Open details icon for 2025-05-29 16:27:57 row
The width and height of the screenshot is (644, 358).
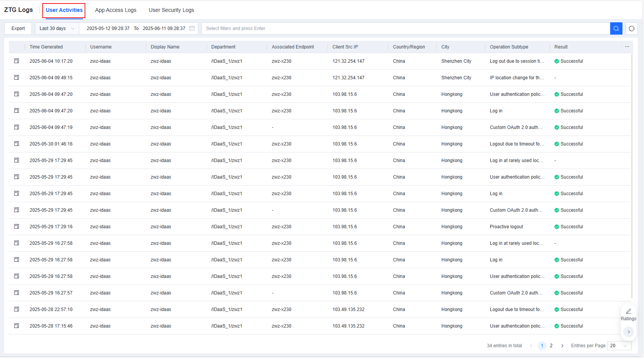coord(17,293)
